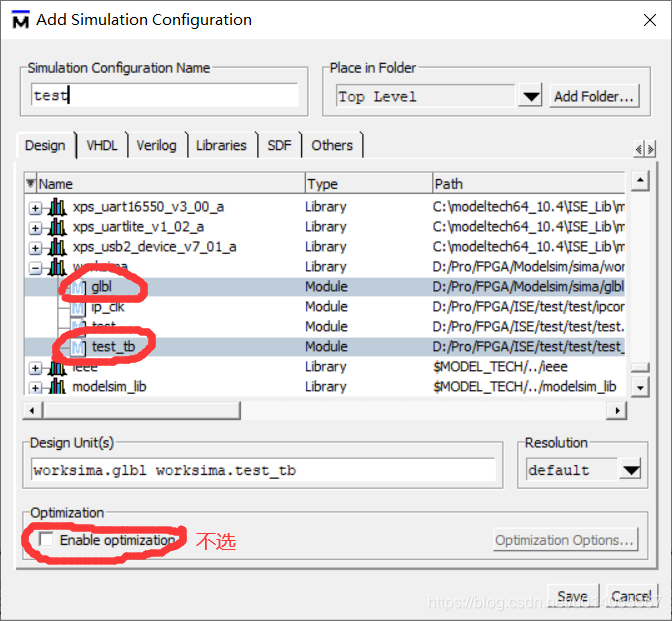The image size is (672, 621).
Task: Expand the xps_usb2_device_v7_01_a library
Action: tap(36, 248)
